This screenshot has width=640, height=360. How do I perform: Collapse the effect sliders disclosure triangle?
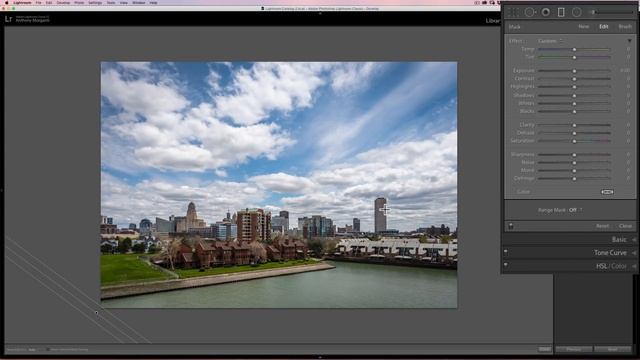tap(629, 41)
